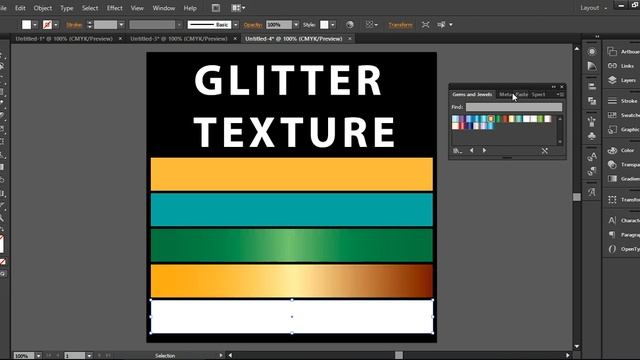
Task: Open the brush definition Basic dropdown
Action: pyautogui.click(x=236, y=25)
